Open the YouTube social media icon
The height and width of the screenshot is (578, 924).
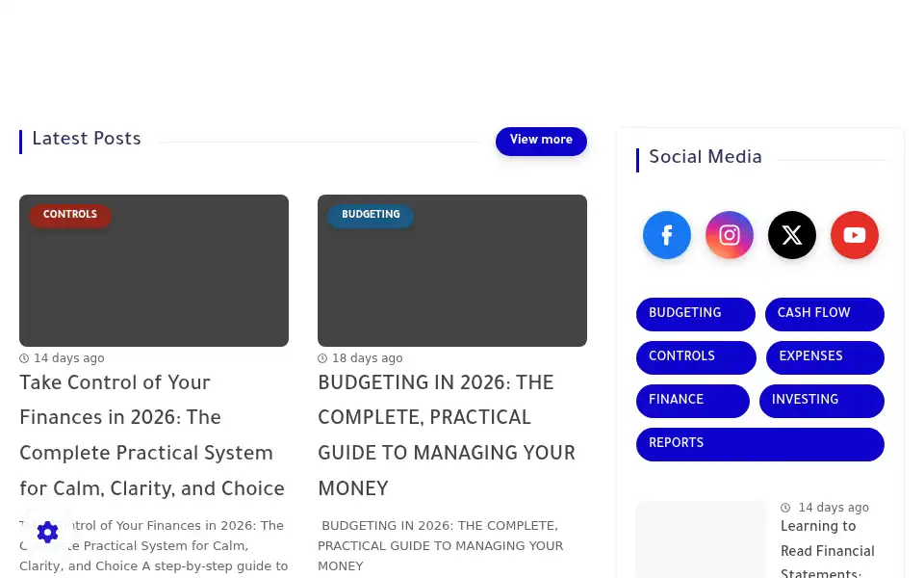point(854,235)
